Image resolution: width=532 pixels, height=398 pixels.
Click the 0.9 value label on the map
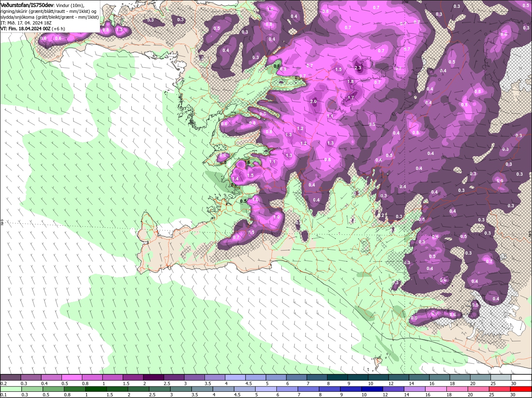point(283,69)
